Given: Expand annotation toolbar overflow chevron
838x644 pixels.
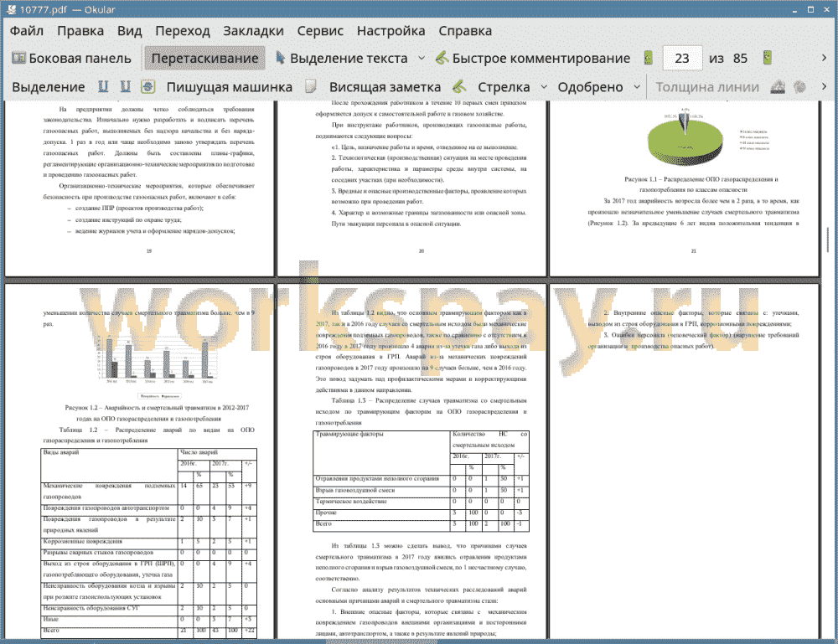Looking at the screenshot, I should (824, 86).
